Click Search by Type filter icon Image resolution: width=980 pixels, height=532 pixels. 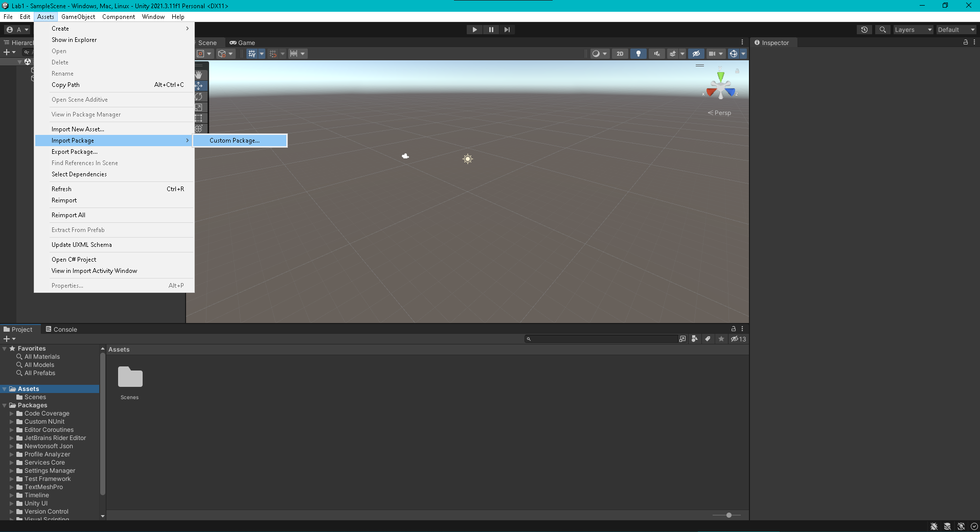pos(695,339)
